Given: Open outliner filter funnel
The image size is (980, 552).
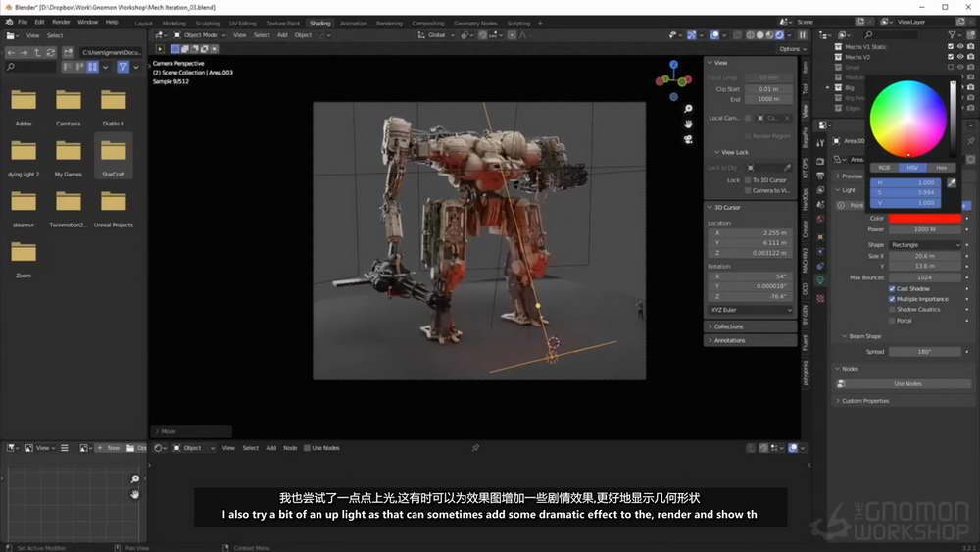Looking at the screenshot, I should pos(952,35).
